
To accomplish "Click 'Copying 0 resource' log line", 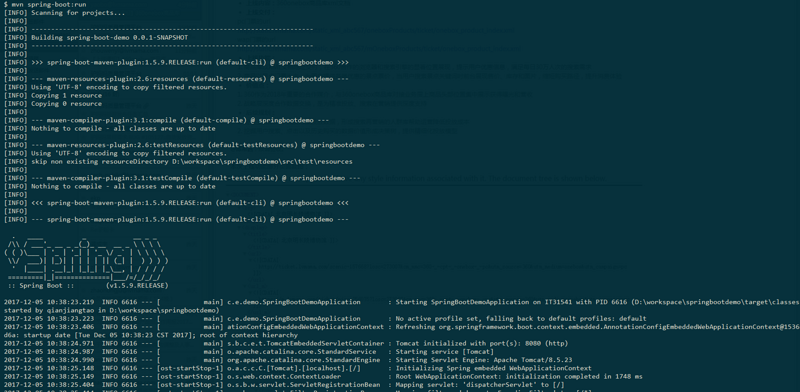I will point(53,104).
